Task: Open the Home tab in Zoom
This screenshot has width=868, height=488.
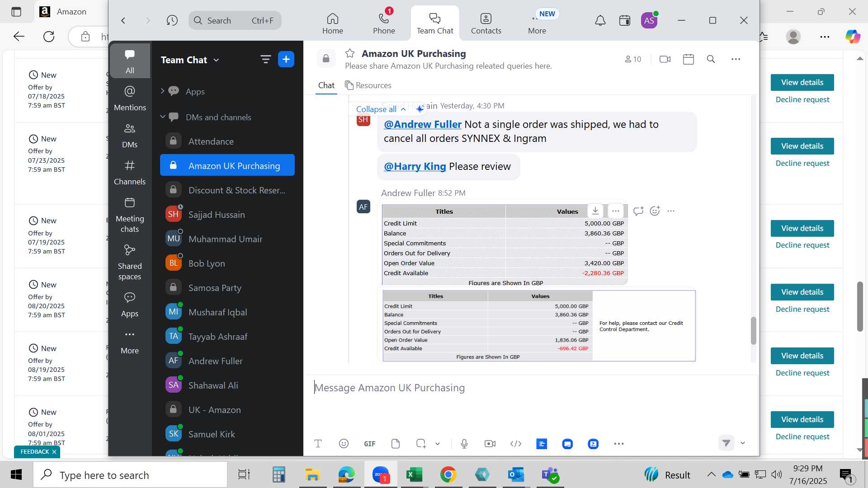Action: coord(332,23)
